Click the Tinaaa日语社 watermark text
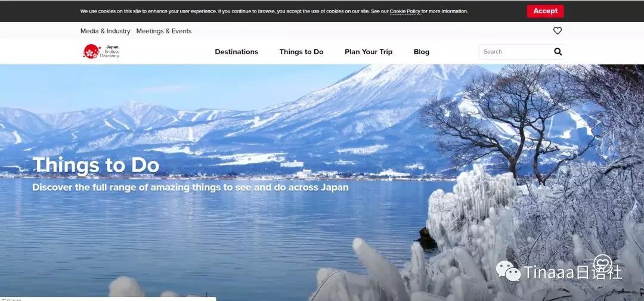 pos(572,272)
